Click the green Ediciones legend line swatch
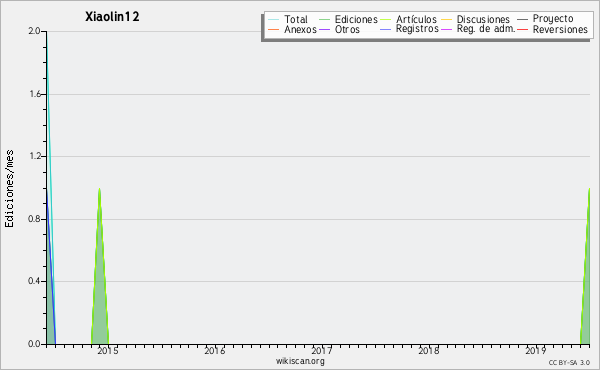This screenshot has width=600, height=370. click(x=324, y=20)
